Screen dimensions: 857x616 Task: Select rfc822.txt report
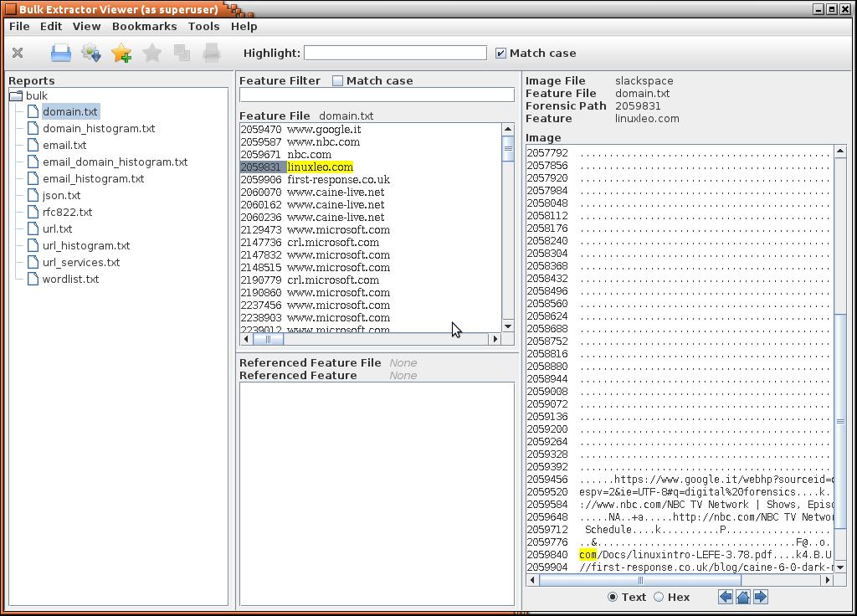pos(67,212)
